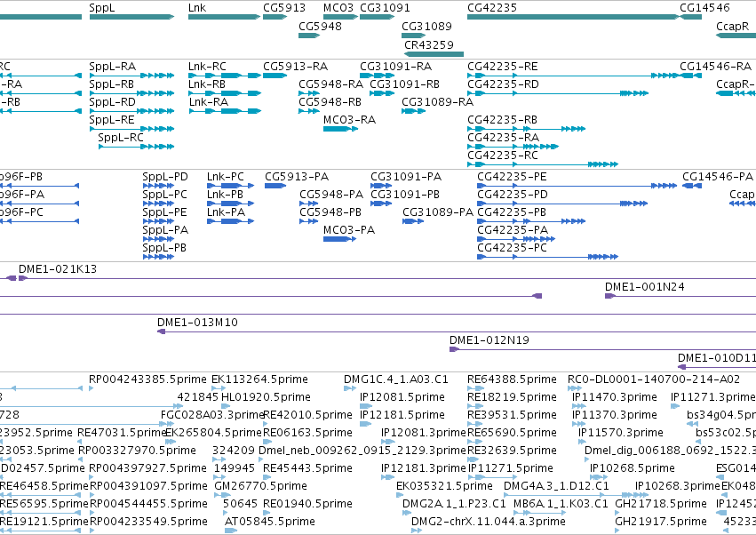Screen dimensions: 756x535
Task: Click EST RP004243385.5prime
Action: [147, 379]
